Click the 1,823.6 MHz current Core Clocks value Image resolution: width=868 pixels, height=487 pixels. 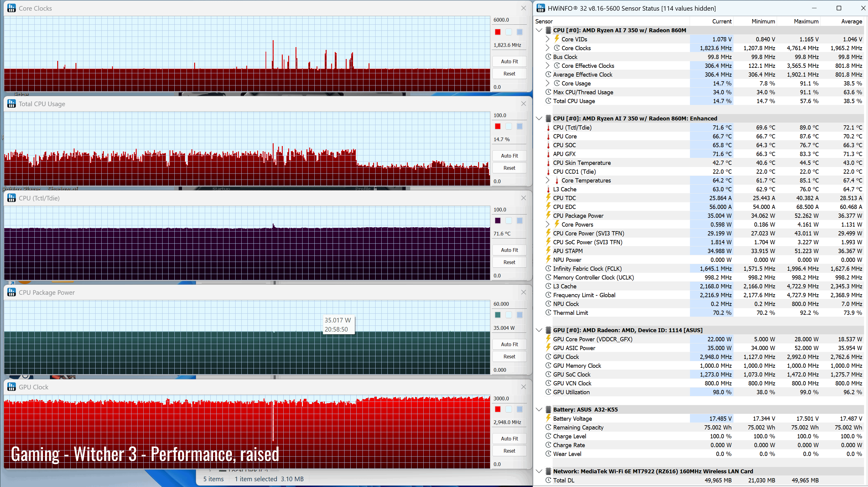pyautogui.click(x=716, y=48)
